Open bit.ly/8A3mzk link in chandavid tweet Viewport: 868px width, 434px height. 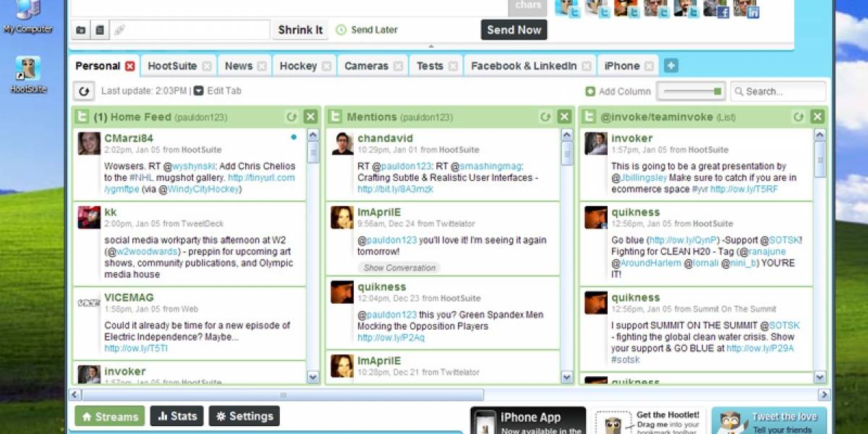point(395,189)
